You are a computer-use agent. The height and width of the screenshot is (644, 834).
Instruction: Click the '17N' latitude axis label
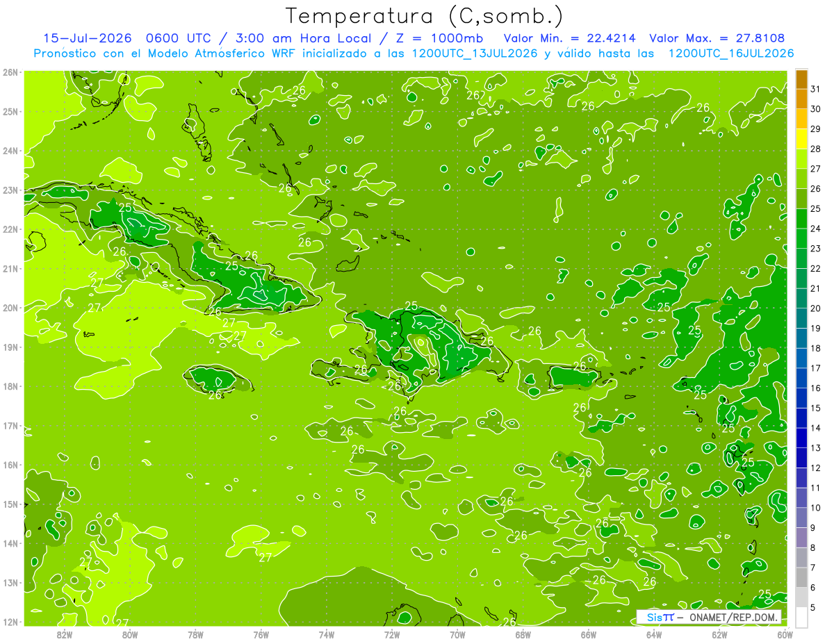10,426
